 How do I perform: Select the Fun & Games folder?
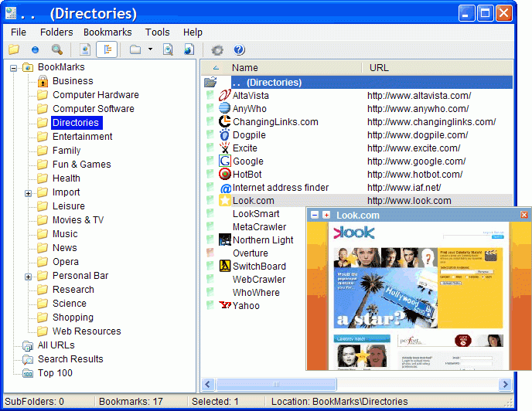click(82, 165)
